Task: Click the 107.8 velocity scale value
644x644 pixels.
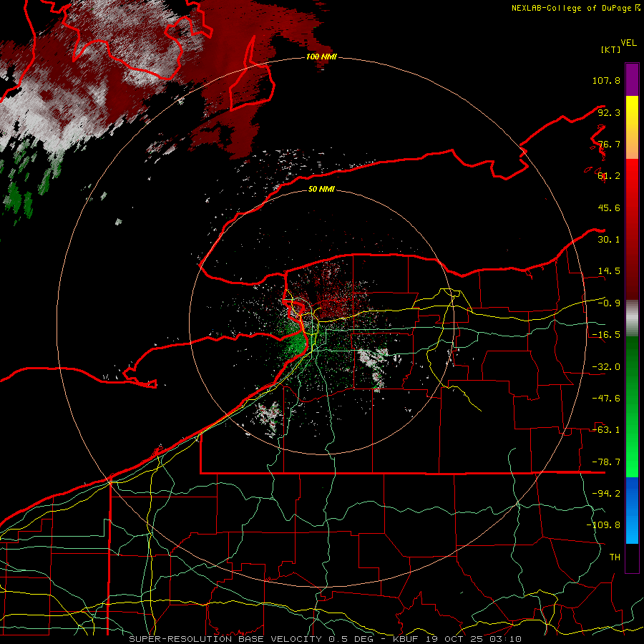Action: (606, 80)
